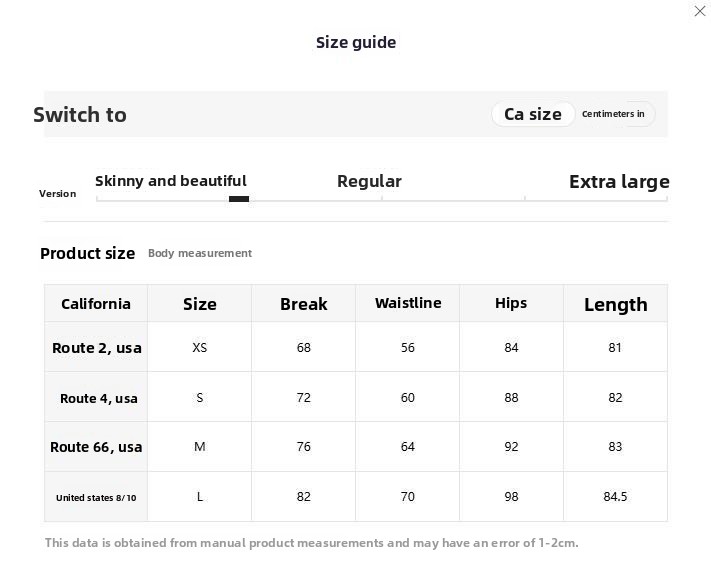Click the Version slider indicator bar
This screenshot has width=711, height=562.
[x=239, y=199]
